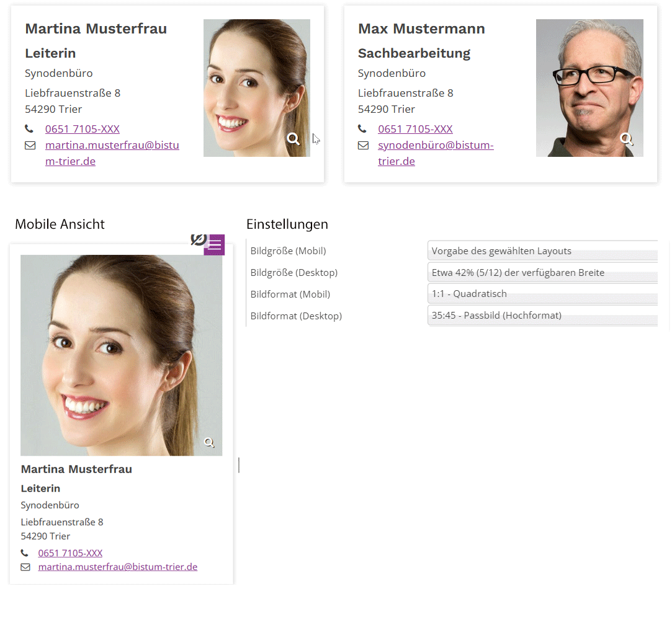Expand the Bildformat (Mobil) dropdown
Viewport: 672px width, 620px height.
(x=542, y=294)
